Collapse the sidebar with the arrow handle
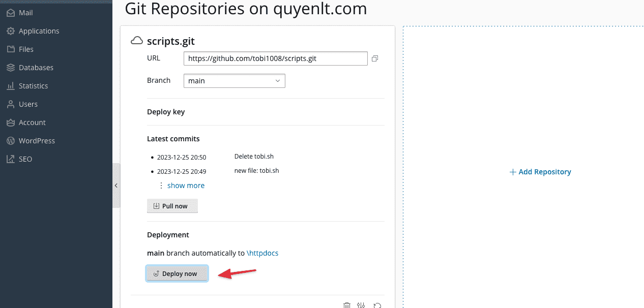This screenshot has width=644, height=308. (x=116, y=186)
